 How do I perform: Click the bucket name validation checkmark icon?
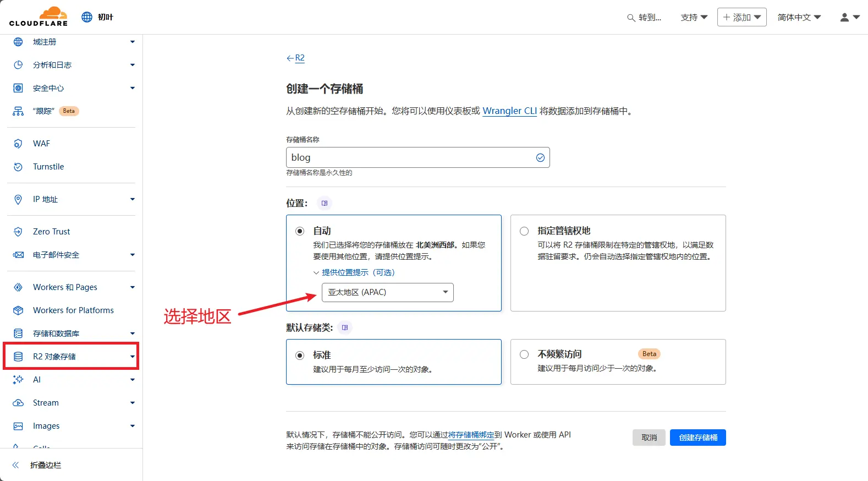(541, 157)
